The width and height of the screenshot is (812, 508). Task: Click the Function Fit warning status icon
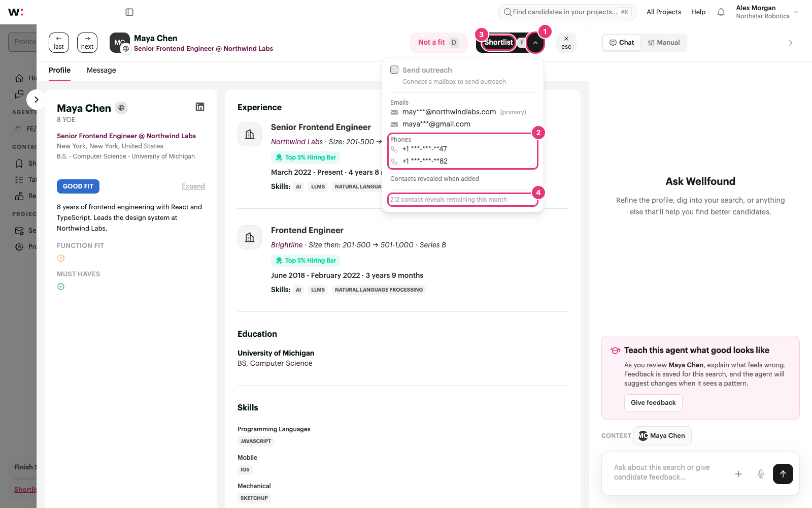tap(61, 258)
